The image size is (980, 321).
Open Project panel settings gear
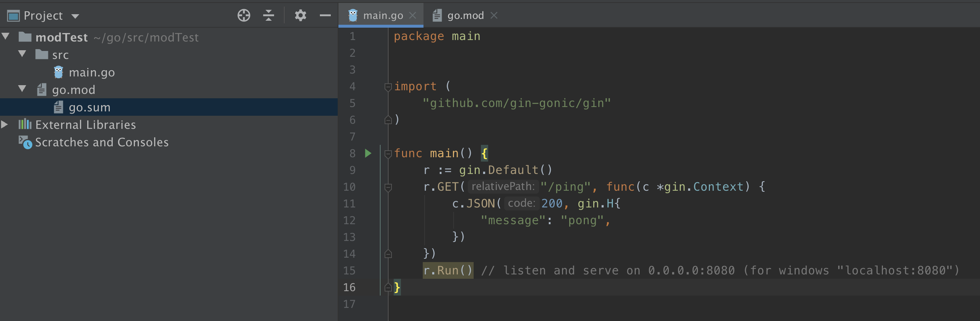point(301,16)
